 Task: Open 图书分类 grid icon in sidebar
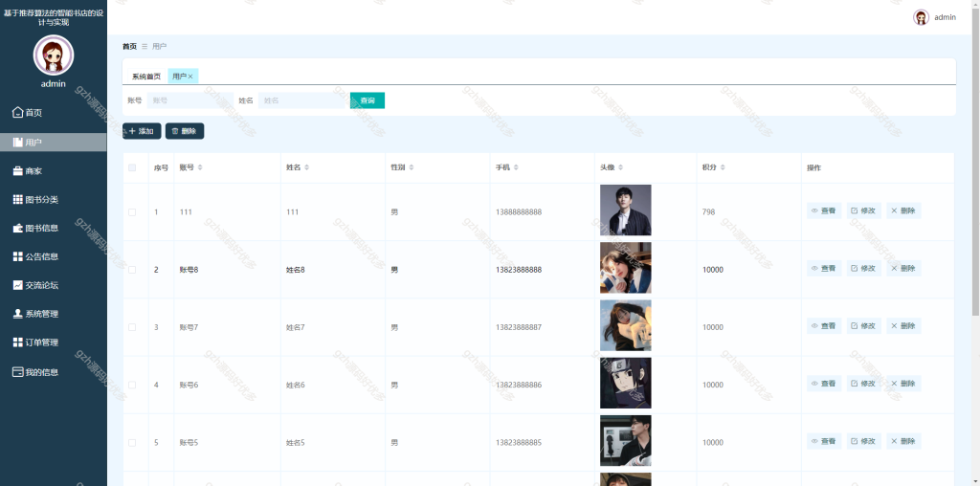(x=17, y=199)
